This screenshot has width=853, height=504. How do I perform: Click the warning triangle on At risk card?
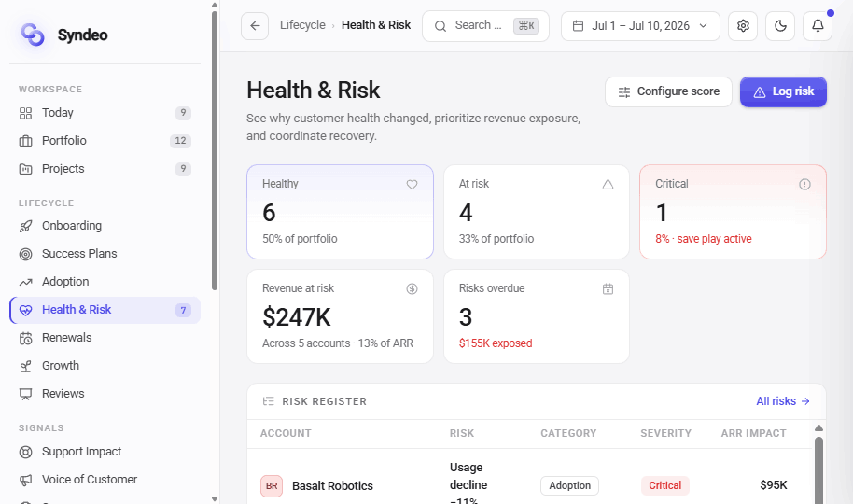click(608, 185)
